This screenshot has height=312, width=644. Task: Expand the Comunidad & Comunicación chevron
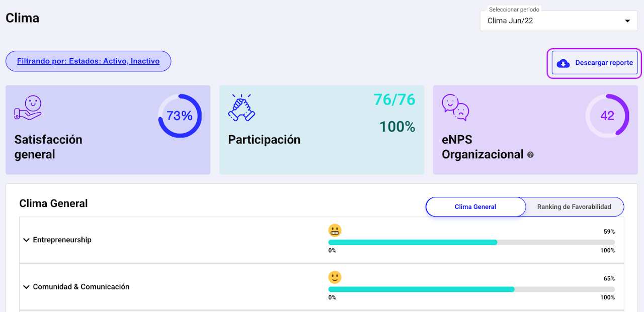[x=27, y=287]
